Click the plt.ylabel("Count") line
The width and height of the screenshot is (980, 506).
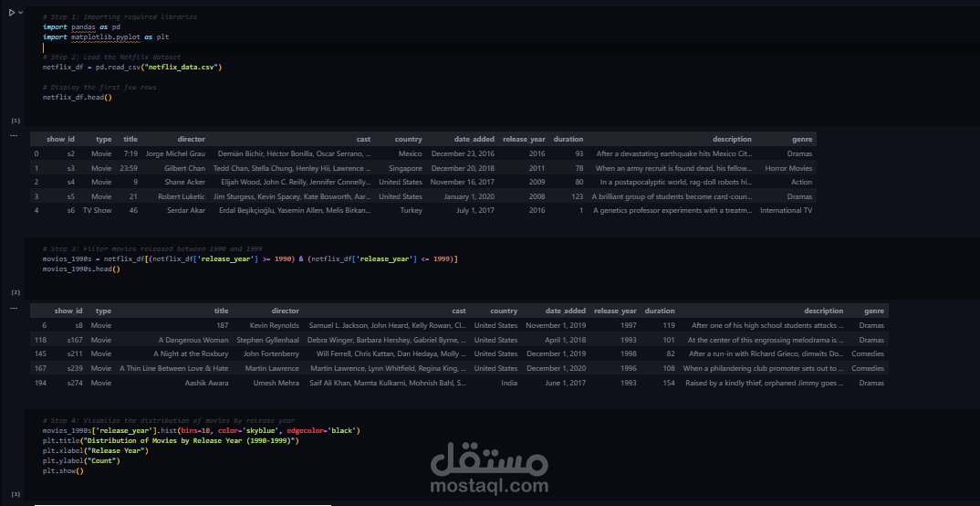point(81,461)
